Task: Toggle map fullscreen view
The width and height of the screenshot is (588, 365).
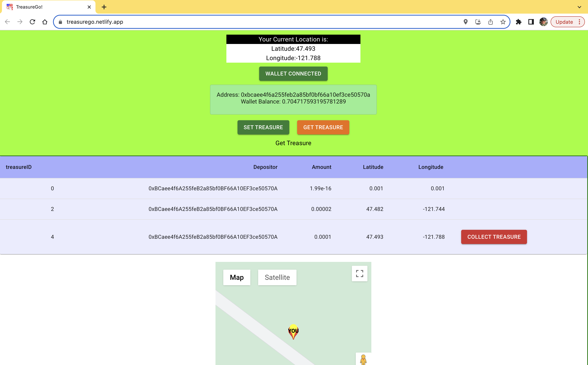Action: click(x=359, y=274)
